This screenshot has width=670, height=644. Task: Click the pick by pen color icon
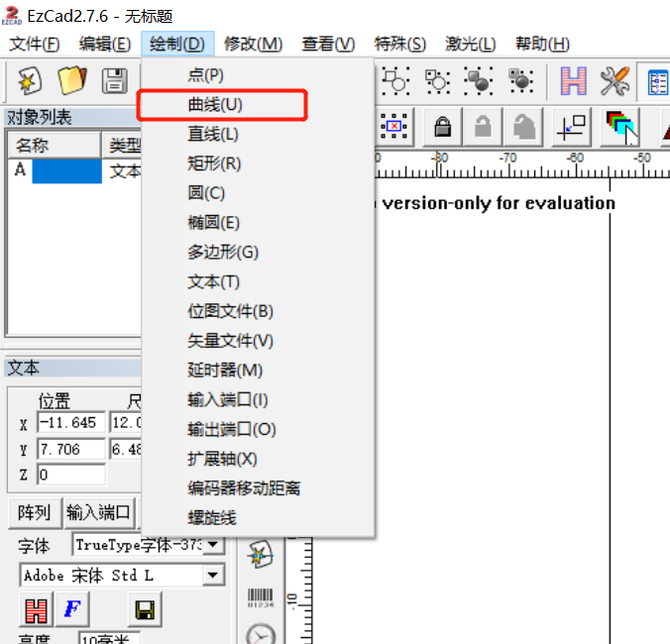(620, 127)
